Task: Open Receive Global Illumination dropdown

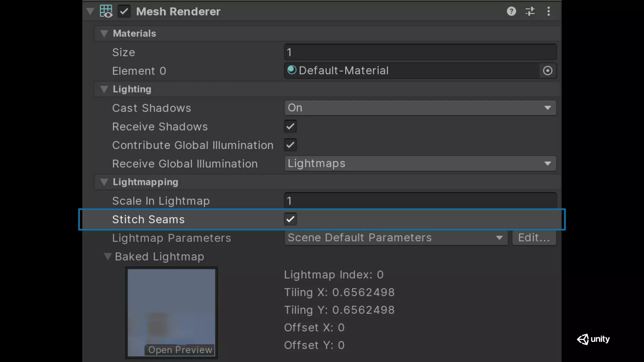Action: coord(420,164)
